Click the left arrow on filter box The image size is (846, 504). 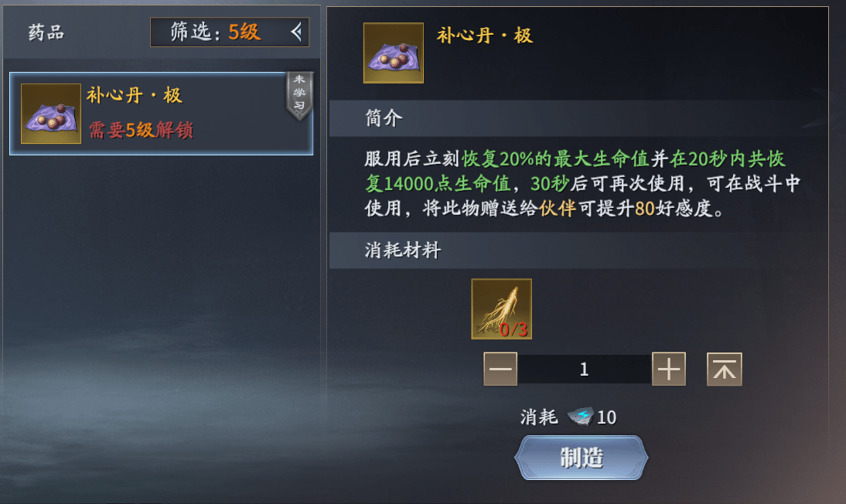click(296, 32)
